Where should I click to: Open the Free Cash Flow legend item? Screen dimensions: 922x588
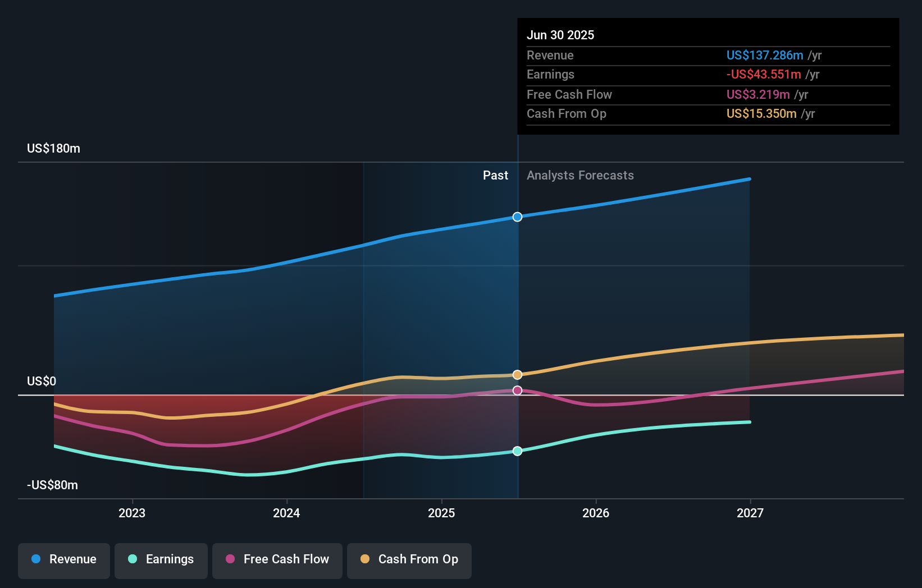tap(277, 559)
